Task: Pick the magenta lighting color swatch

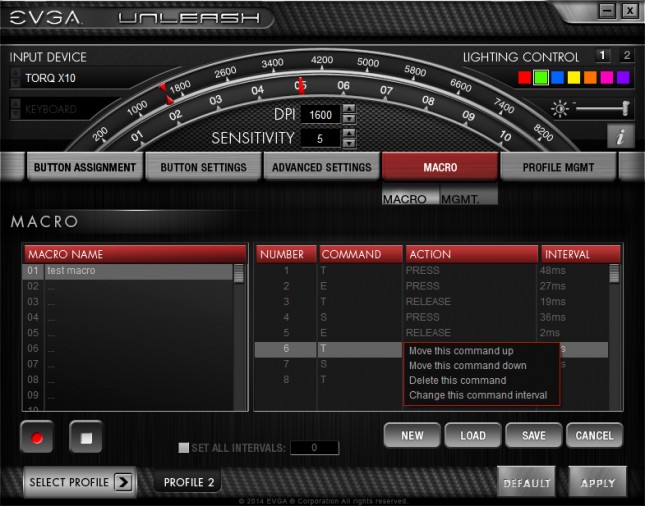Action: point(607,77)
